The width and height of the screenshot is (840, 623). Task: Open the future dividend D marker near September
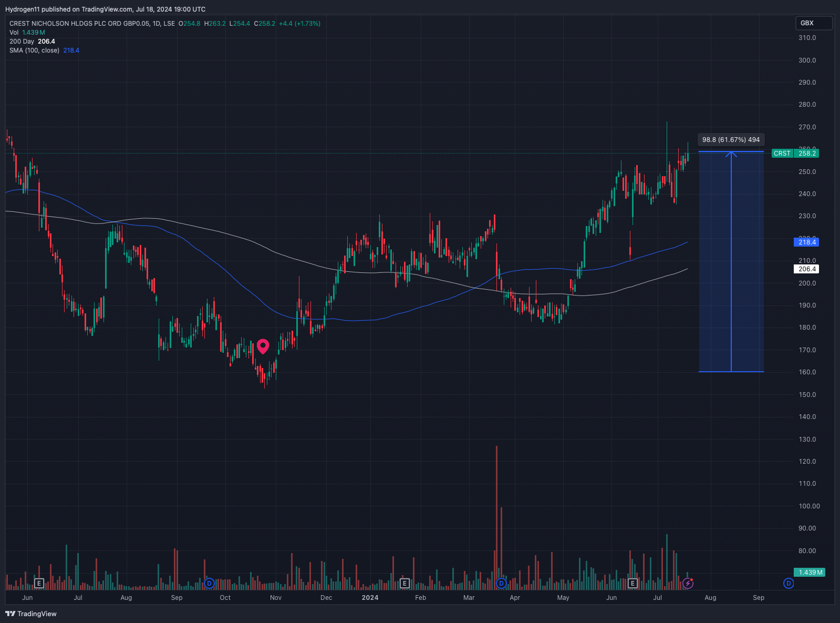pyautogui.click(x=788, y=583)
